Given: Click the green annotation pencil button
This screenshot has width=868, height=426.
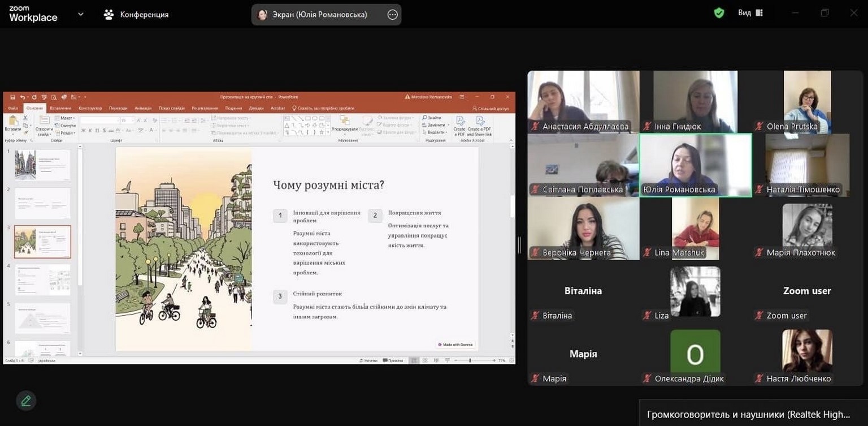Looking at the screenshot, I should coord(26,401).
